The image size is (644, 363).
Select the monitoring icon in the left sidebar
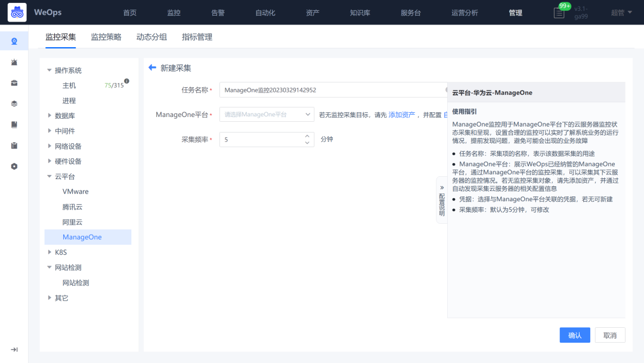click(13, 41)
